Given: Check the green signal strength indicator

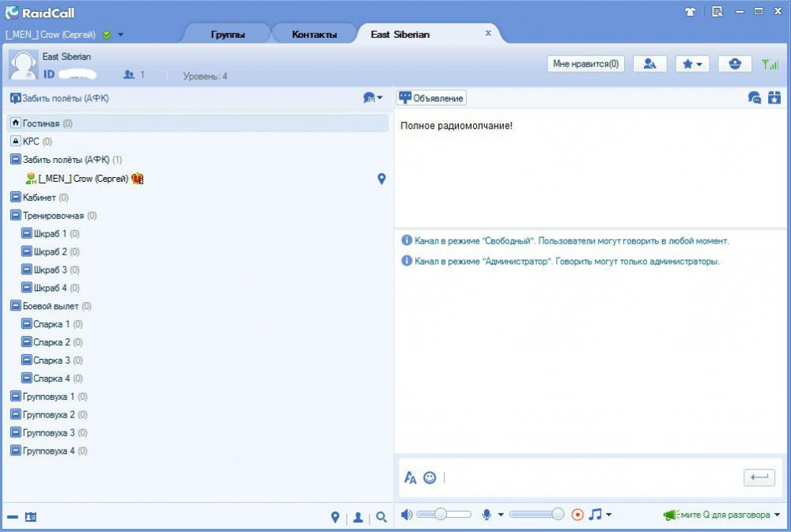Looking at the screenshot, I should click(770, 64).
